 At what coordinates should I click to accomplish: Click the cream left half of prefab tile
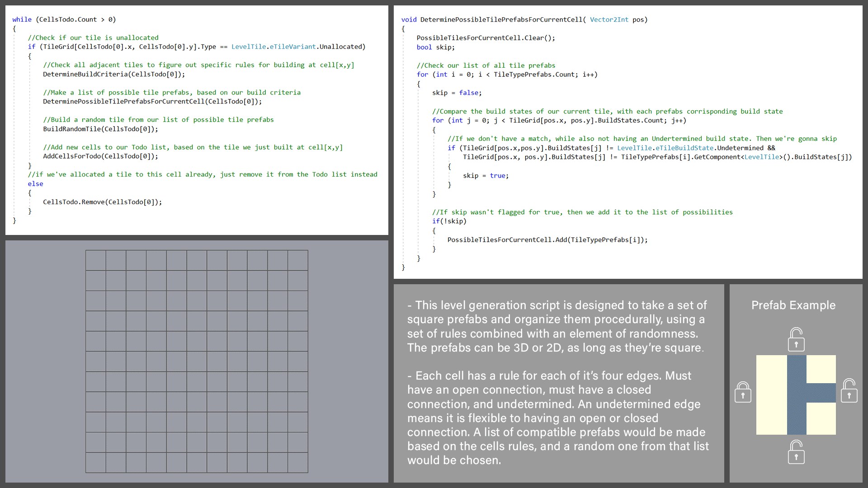point(771,395)
